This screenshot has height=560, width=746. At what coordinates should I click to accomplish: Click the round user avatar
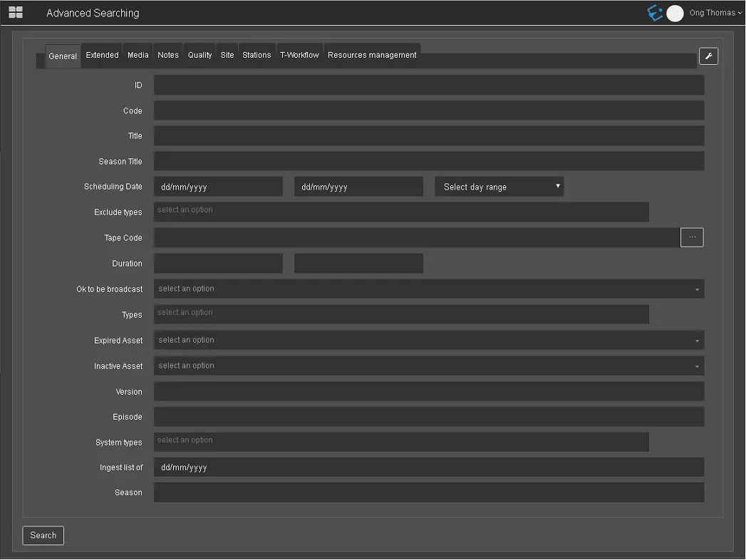point(675,14)
